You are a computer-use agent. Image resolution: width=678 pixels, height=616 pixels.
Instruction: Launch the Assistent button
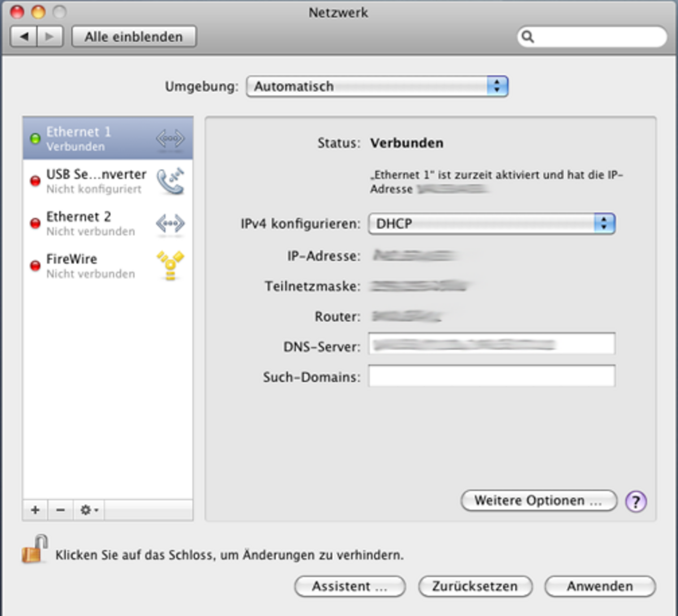[350, 586]
